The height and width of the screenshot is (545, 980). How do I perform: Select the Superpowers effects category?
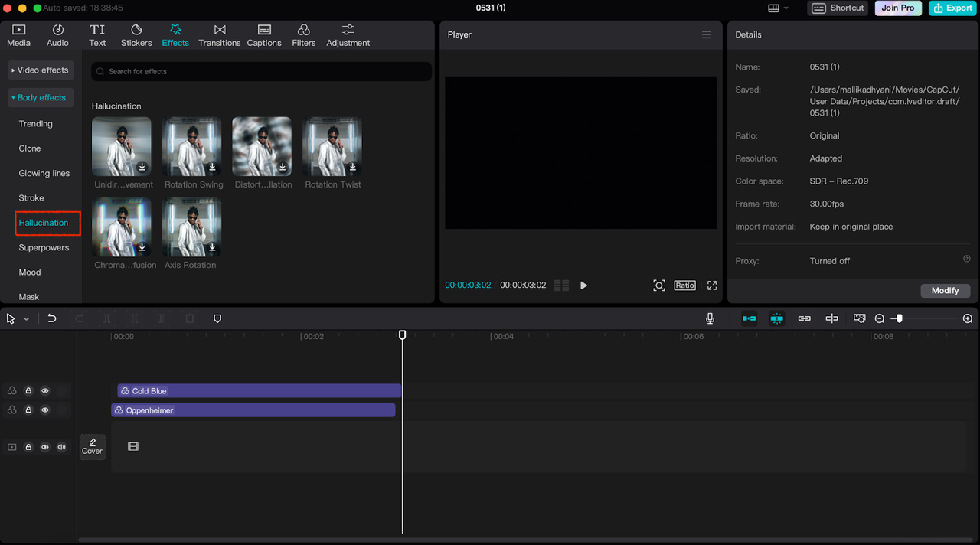coord(44,248)
